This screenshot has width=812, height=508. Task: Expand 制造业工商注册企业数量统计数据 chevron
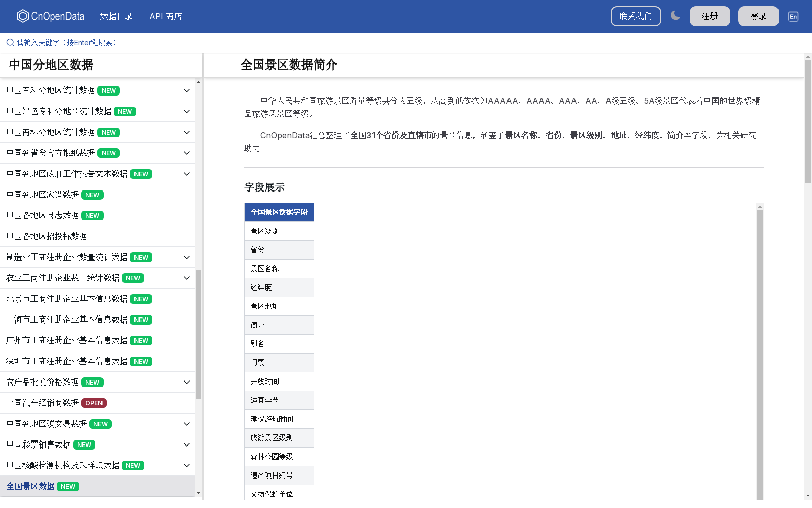tap(187, 257)
